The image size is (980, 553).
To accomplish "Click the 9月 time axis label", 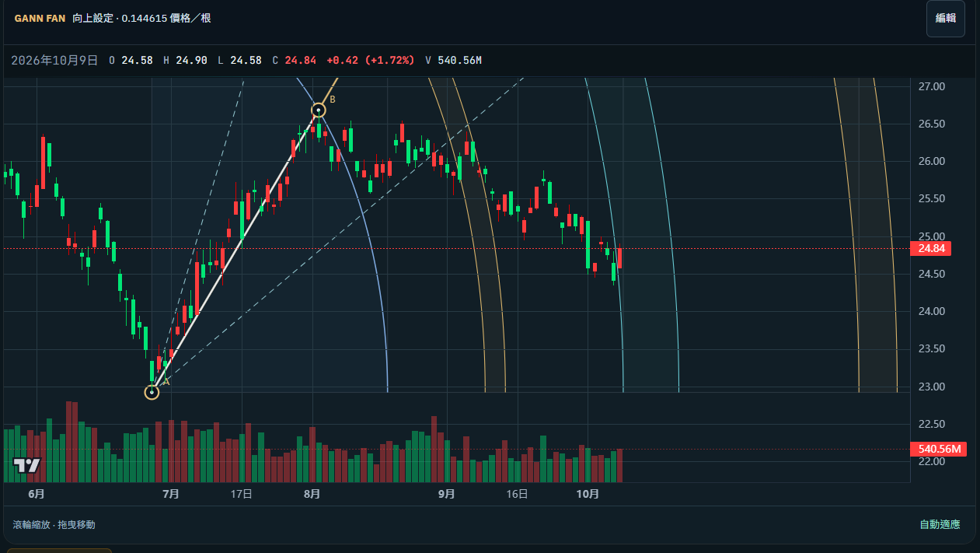I will (447, 494).
